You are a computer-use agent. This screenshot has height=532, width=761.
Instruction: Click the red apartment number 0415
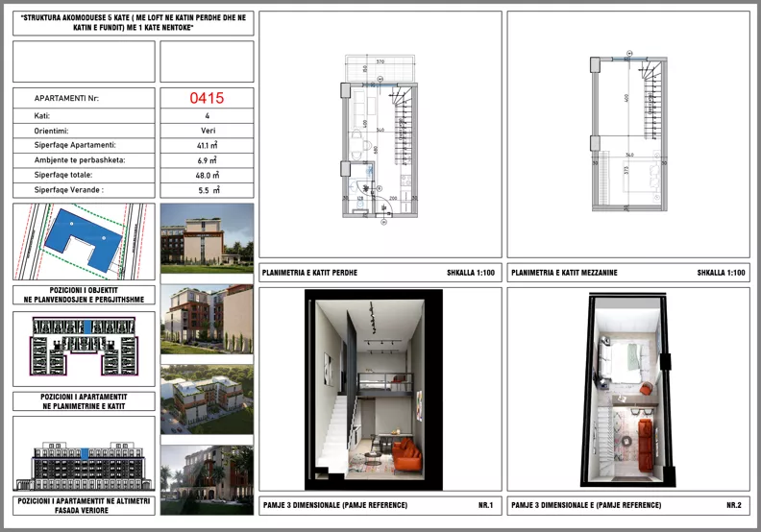pyautogui.click(x=207, y=98)
